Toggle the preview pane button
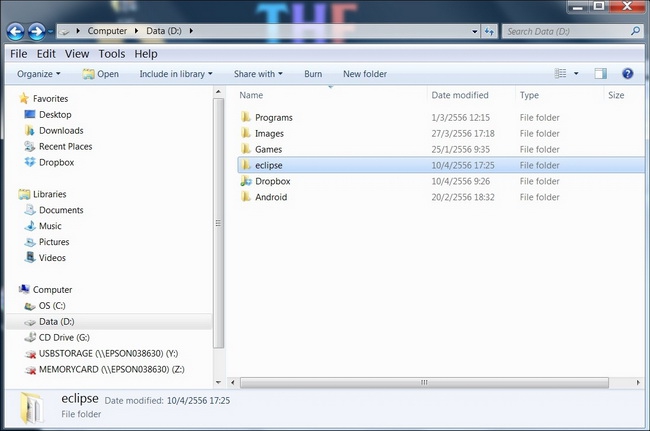 [x=600, y=73]
